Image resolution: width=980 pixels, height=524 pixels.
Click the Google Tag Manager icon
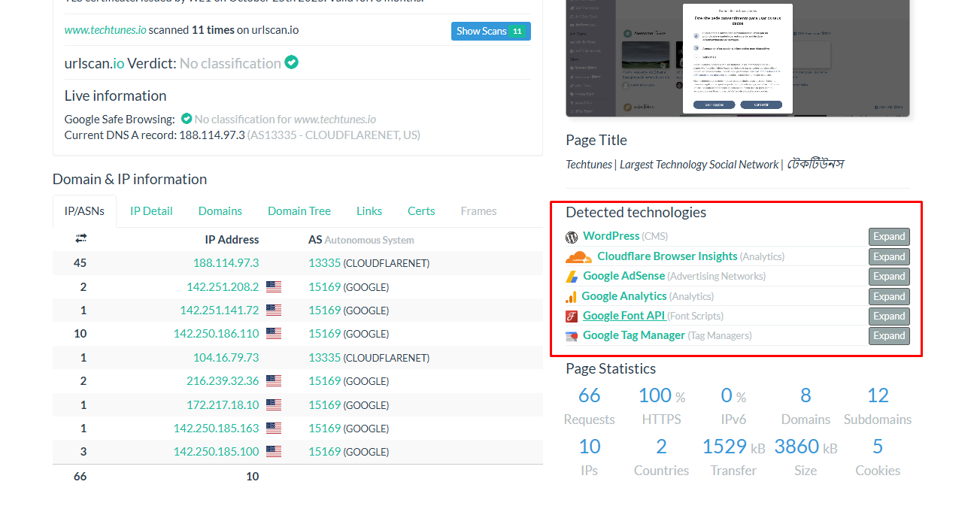572,336
